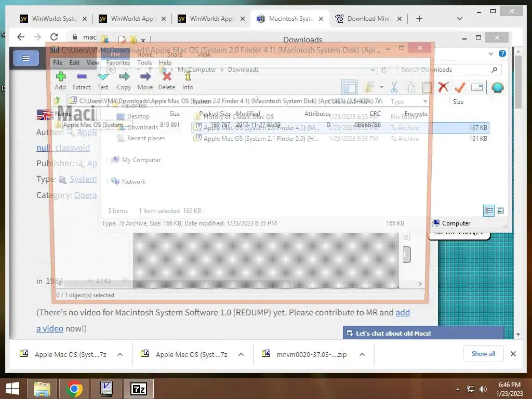
Task: Click Windows Start button
Action: point(12,389)
